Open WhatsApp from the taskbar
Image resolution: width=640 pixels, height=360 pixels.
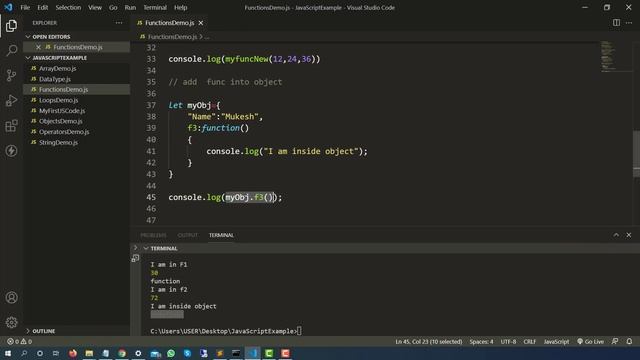171,353
